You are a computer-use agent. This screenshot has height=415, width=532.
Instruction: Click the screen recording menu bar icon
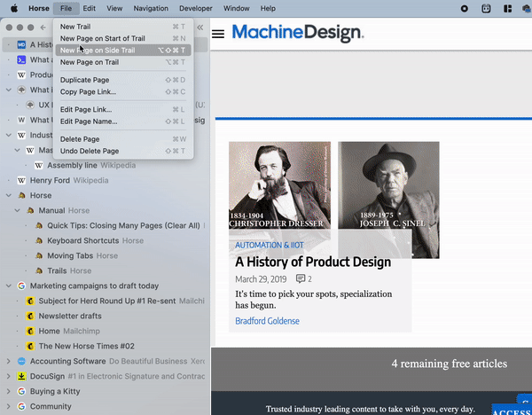pyautogui.click(x=464, y=9)
